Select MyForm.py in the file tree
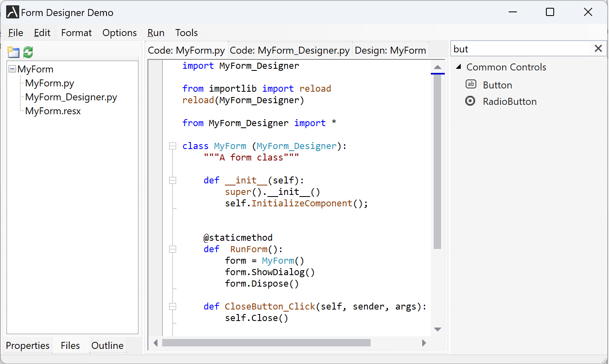This screenshot has width=609, height=364. point(50,83)
